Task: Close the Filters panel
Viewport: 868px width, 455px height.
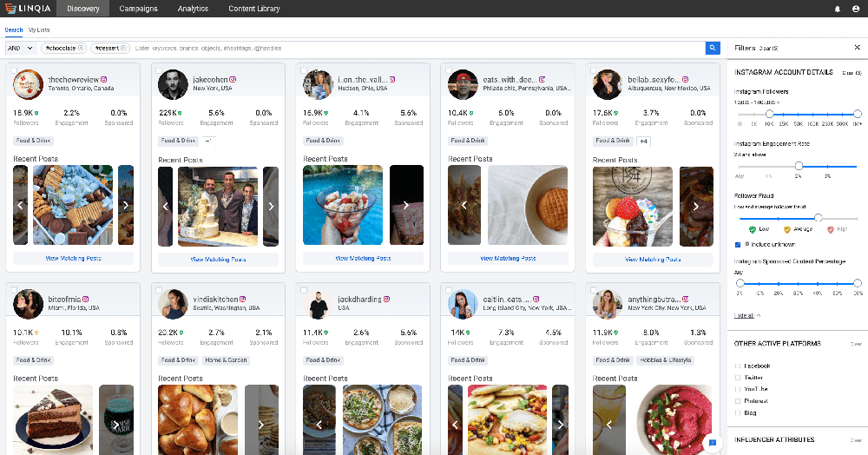Action: (x=857, y=48)
